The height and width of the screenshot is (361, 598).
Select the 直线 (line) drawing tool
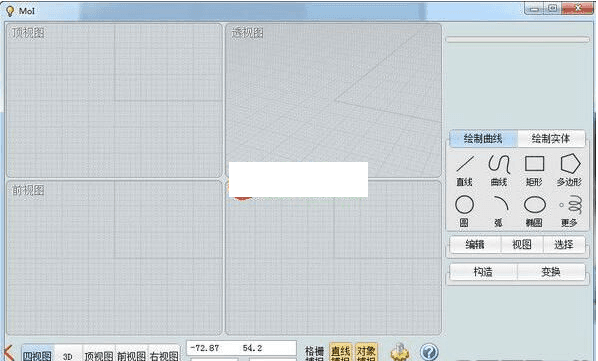pos(465,170)
